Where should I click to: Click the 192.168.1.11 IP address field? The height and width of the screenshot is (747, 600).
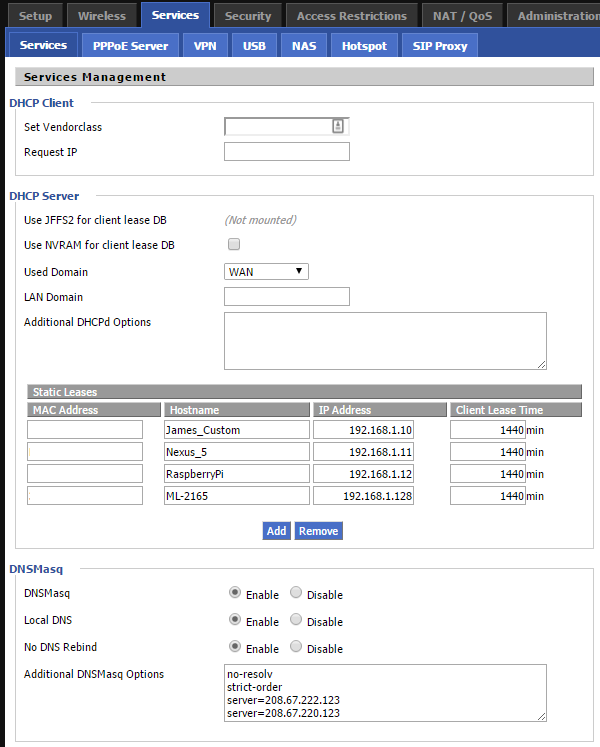[x=363, y=451]
